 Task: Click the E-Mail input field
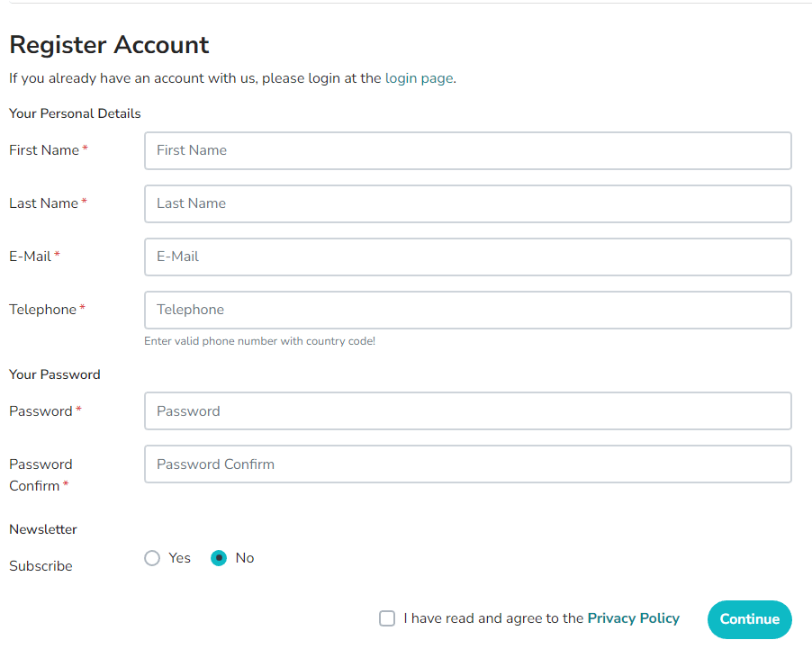pyautogui.click(x=467, y=257)
